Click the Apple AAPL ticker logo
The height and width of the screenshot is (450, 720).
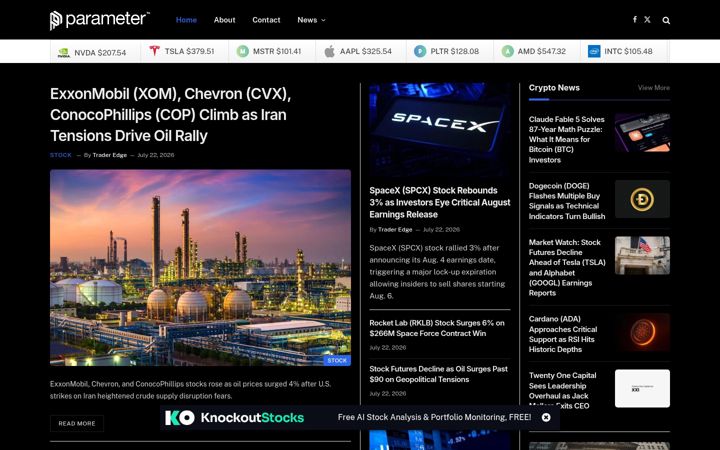pos(329,51)
